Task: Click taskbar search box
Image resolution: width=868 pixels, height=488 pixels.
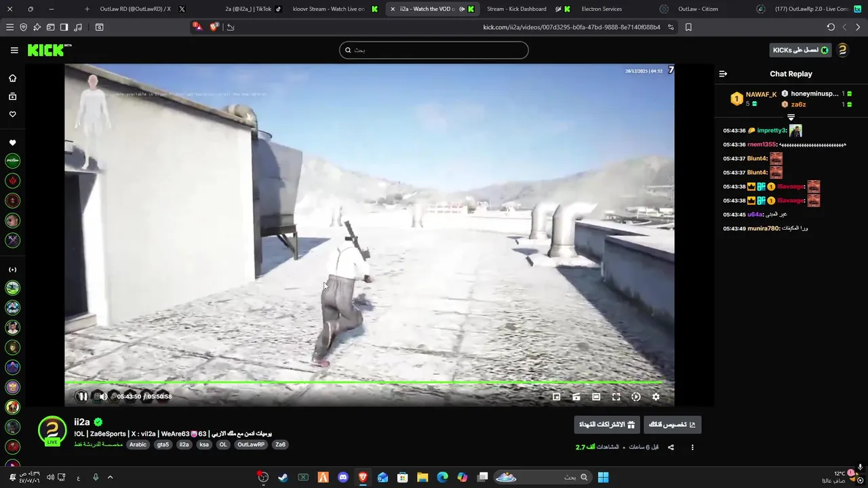Action: point(543,477)
